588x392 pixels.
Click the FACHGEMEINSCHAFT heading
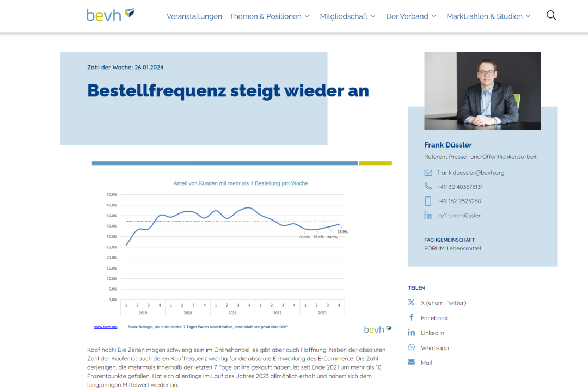click(x=449, y=240)
